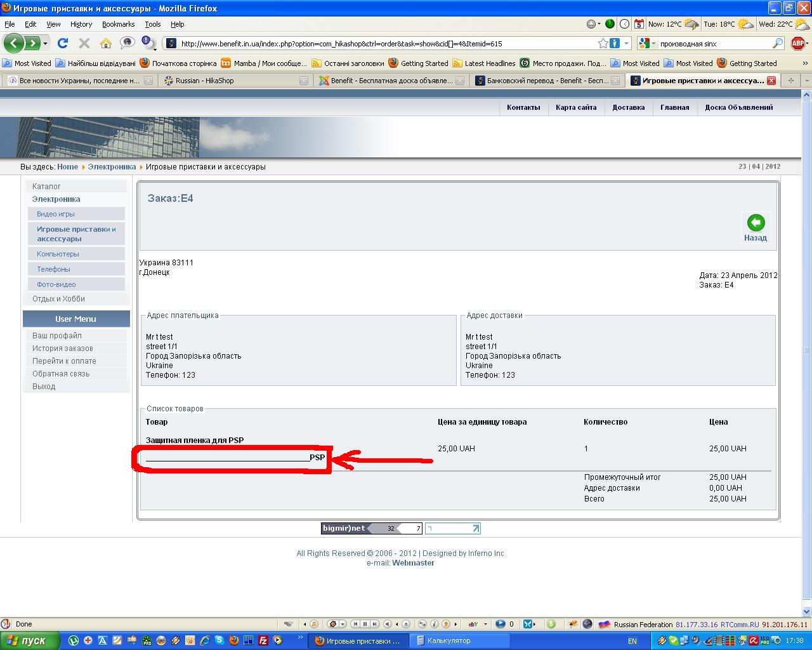Image resolution: width=812 pixels, height=650 pixels.
Task: Stop page loading with the X icon
Action: click(x=84, y=43)
